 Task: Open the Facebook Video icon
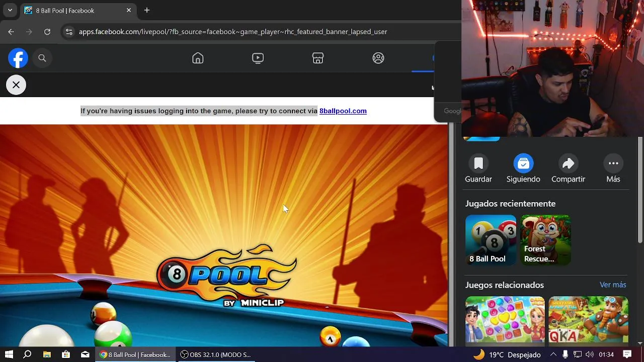[258, 58]
